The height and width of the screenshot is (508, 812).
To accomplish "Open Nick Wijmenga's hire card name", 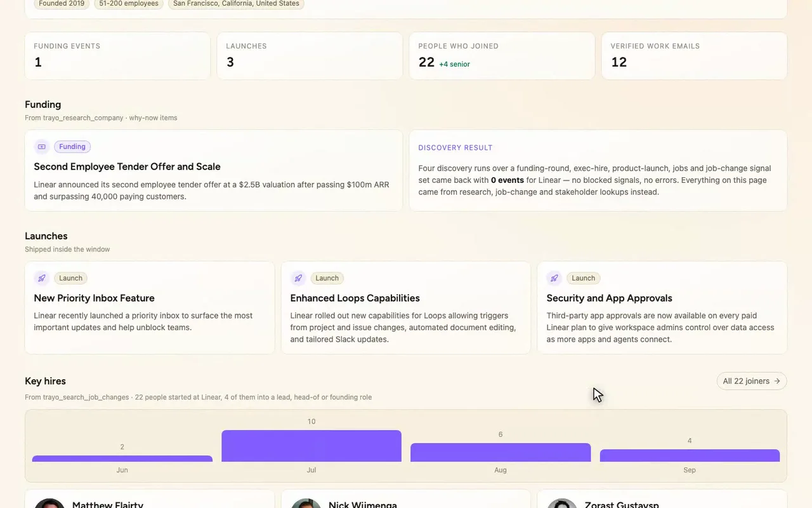I will (363, 505).
